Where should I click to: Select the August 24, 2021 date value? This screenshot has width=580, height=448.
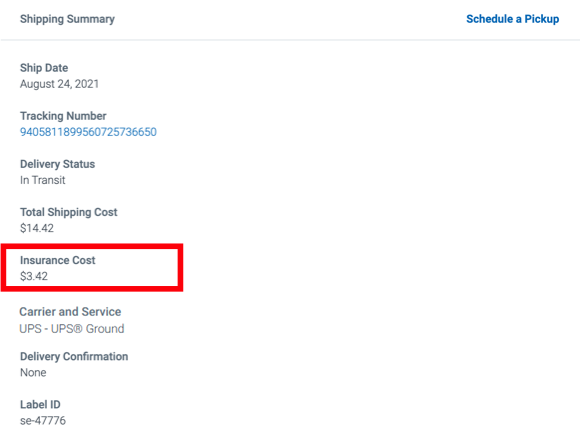[59, 84]
